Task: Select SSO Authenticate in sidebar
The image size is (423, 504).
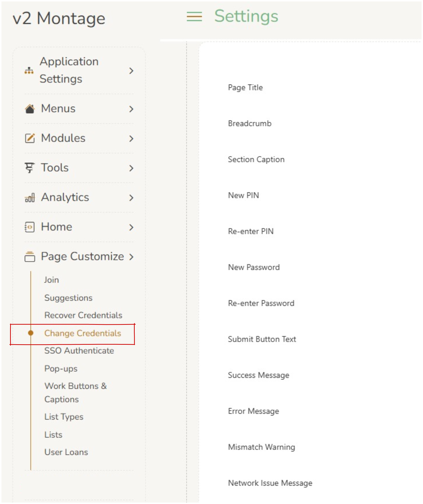Action: (79, 351)
